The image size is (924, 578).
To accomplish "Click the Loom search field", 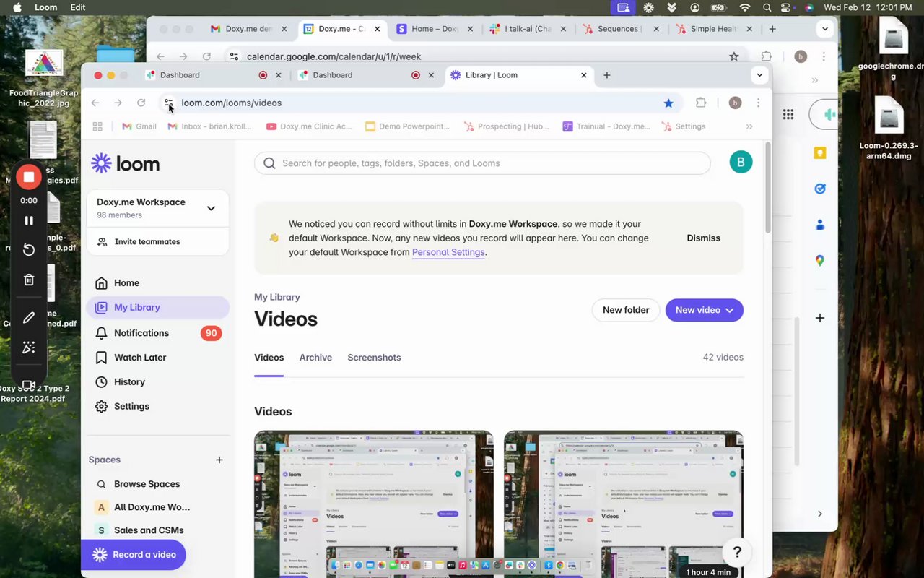I will click(x=482, y=163).
